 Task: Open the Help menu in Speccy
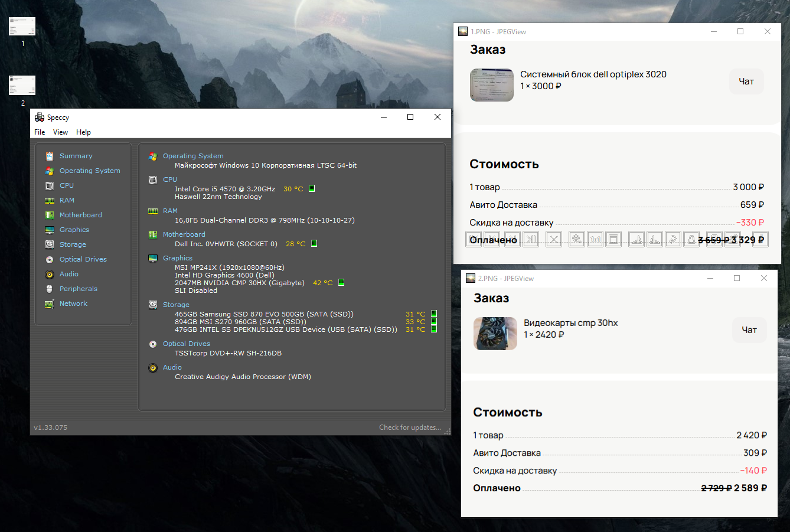pos(83,132)
